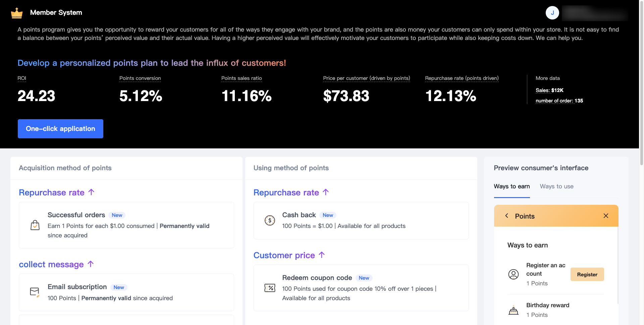The width and height of the screenshot is (644, 325).
Task: Click the Cash back dollar coin icon
Action: click(270, 220)
